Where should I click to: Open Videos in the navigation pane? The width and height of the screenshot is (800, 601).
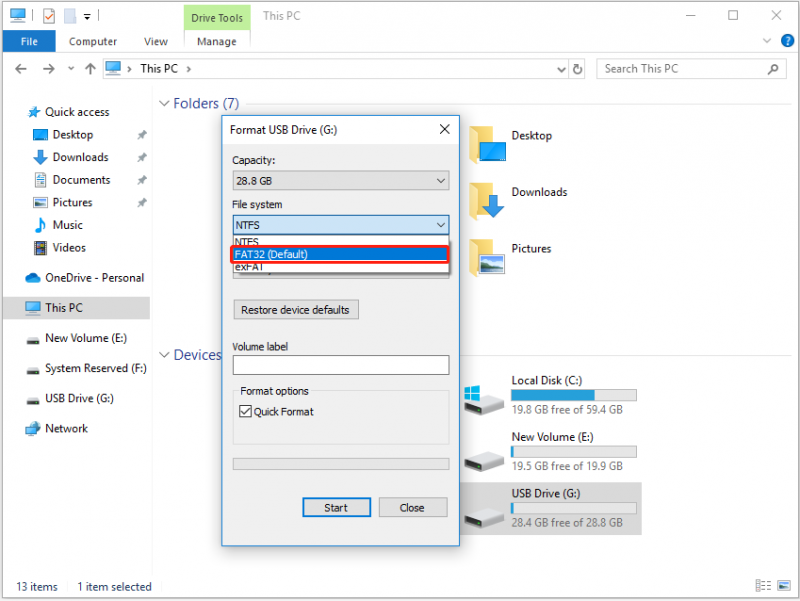69,248
